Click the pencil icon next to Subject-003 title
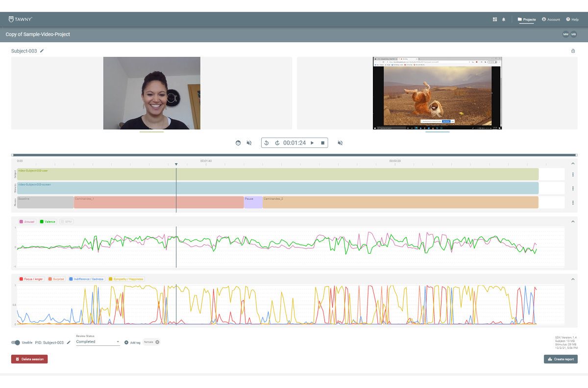The height and width of the screenshot is (388, 588). pyautogui.click(x=42, y=51)
